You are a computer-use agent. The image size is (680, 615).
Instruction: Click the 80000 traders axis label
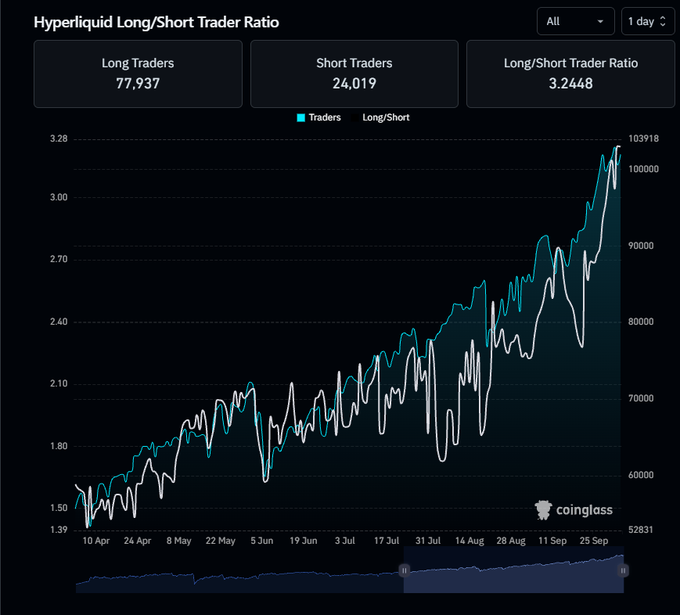pyautogui.click(x=641, y=322)
